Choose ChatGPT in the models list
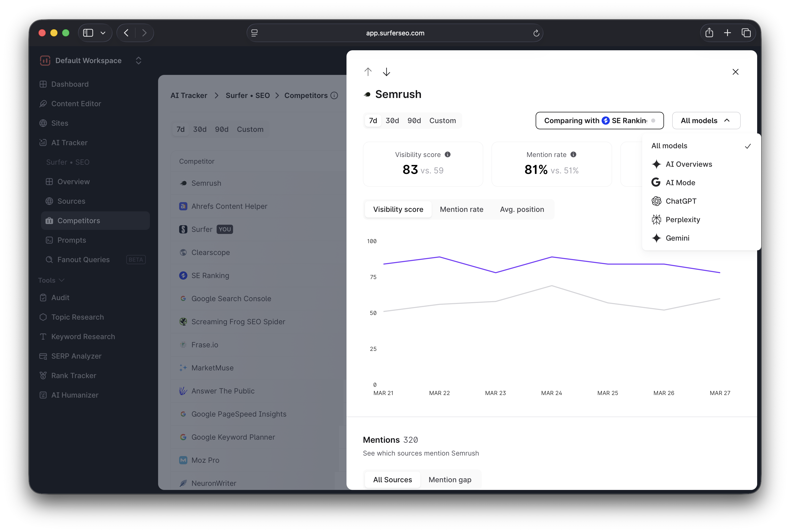Viewport: 790px width, 532px height. pos(681,201)
